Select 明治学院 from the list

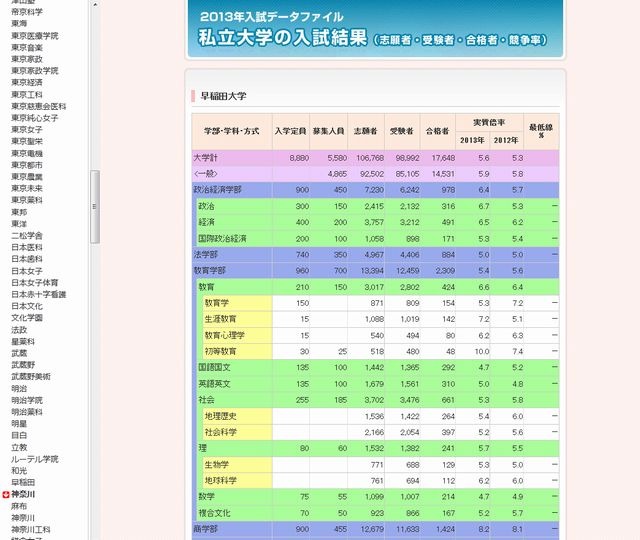point(27,400)
